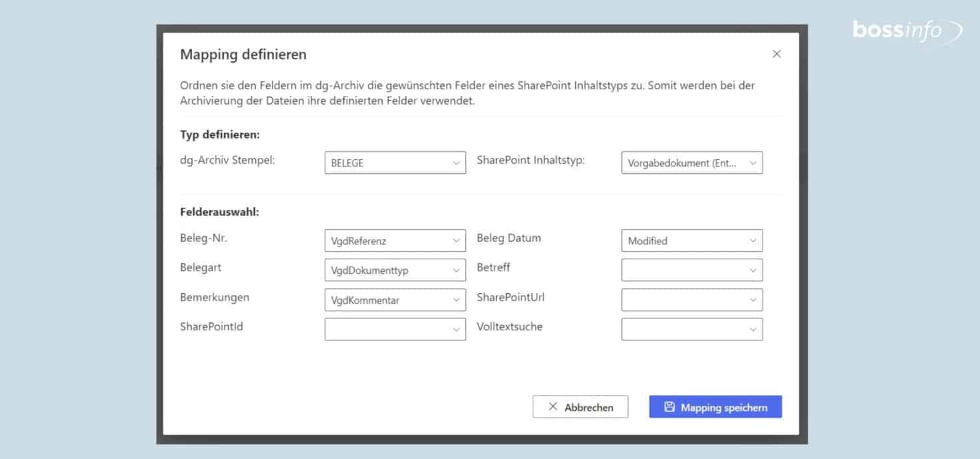Click the Bemerkungen field label
Viewport: 980px width, 459px height.
click(215, 297)
